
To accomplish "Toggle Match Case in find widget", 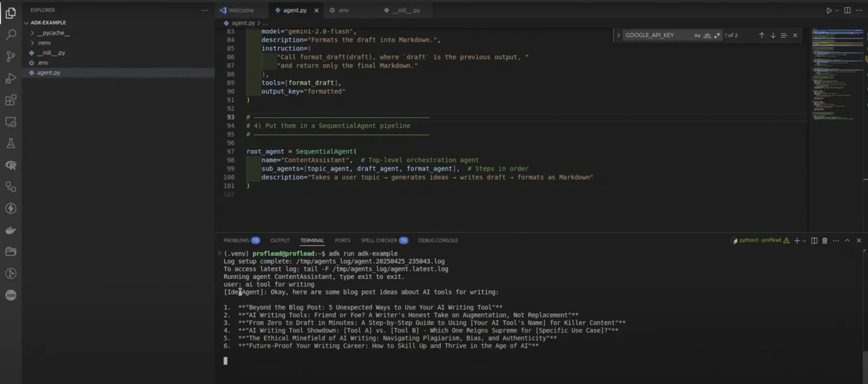I will 697,35.
